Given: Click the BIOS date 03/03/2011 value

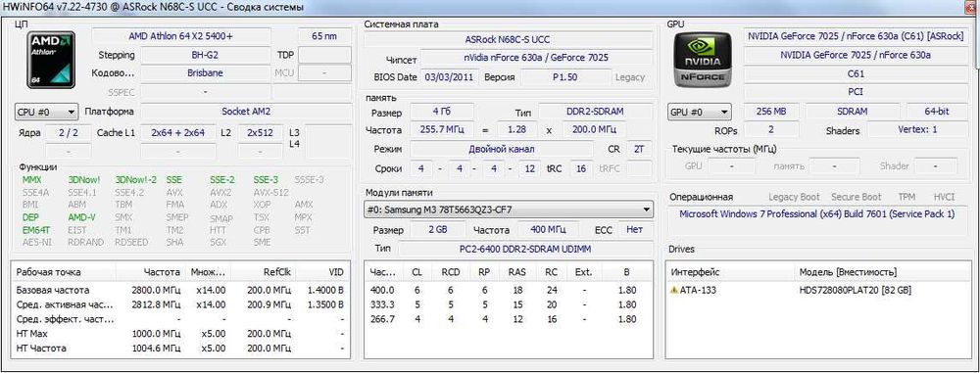Looking at the screenshot, I should point(450,77).
